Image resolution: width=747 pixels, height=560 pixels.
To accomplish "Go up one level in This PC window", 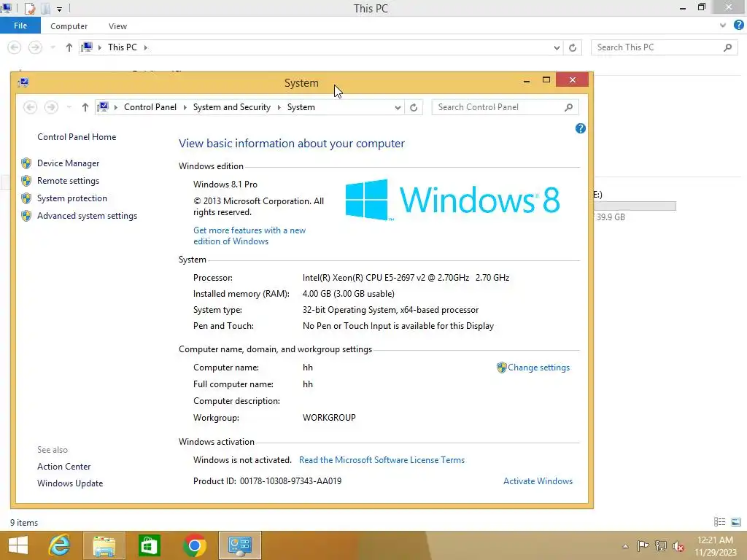I will pyautogui.click(x=69, y=47).
